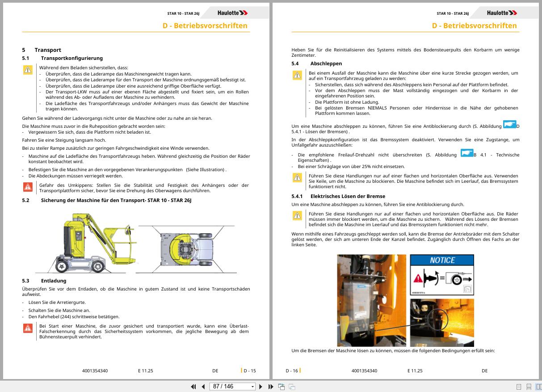The height and width of the screenshot is (392, 542).
Task: Click the blue pointing-hand icon before D 5.4.1
Action: click(x=509, y=124)
